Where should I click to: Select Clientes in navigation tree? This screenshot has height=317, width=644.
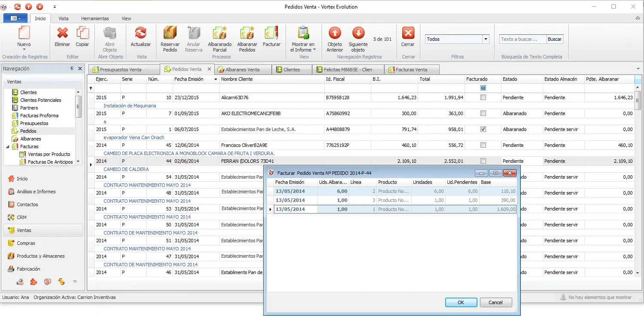click(x=28, y=92)
